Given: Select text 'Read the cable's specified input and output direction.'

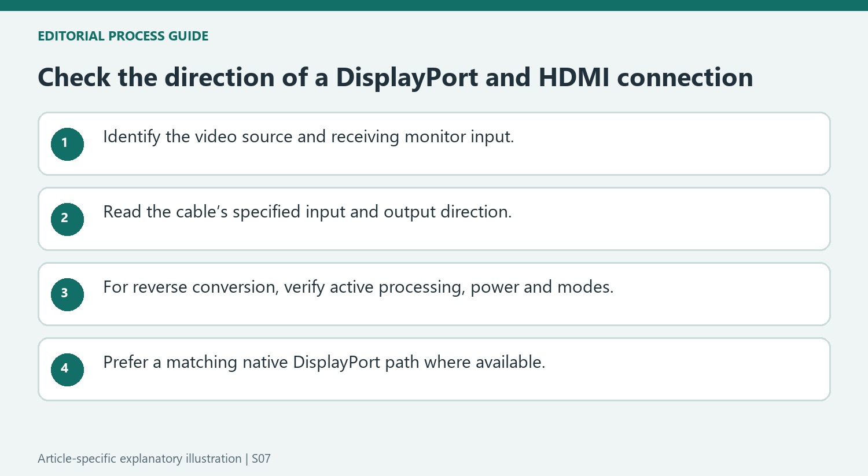Looking at the screenshot, I should point(307,212).
